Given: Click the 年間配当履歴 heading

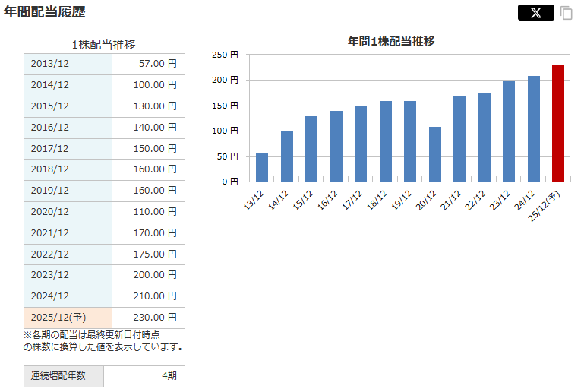Looking at the screenshot, I should (x=45, y=12).
